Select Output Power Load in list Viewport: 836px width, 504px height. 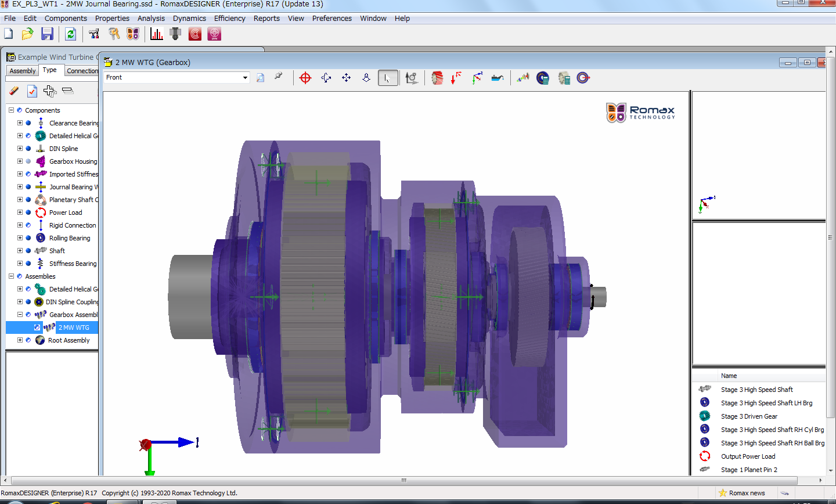pos(748,456)
